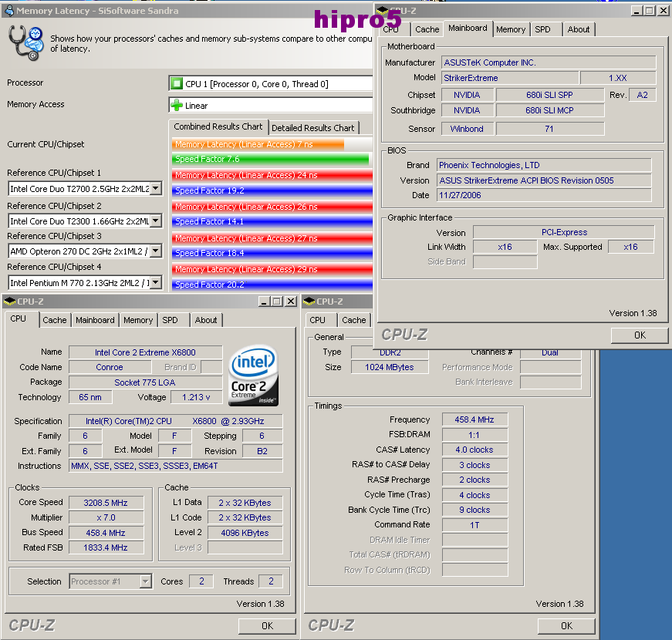Click memory Frequency value 458.4 MHz

474,419
